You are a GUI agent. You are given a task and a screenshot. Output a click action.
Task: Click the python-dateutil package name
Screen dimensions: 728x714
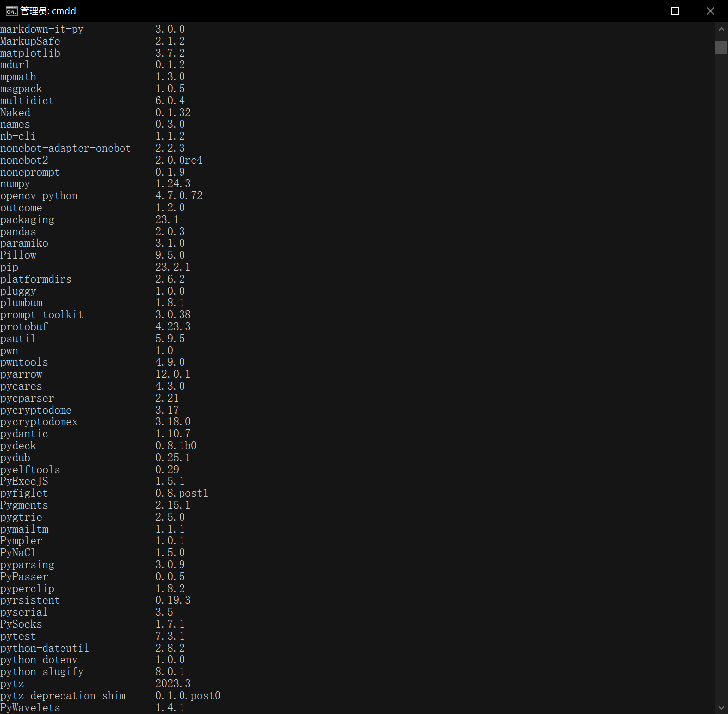[x=45, y=648]
